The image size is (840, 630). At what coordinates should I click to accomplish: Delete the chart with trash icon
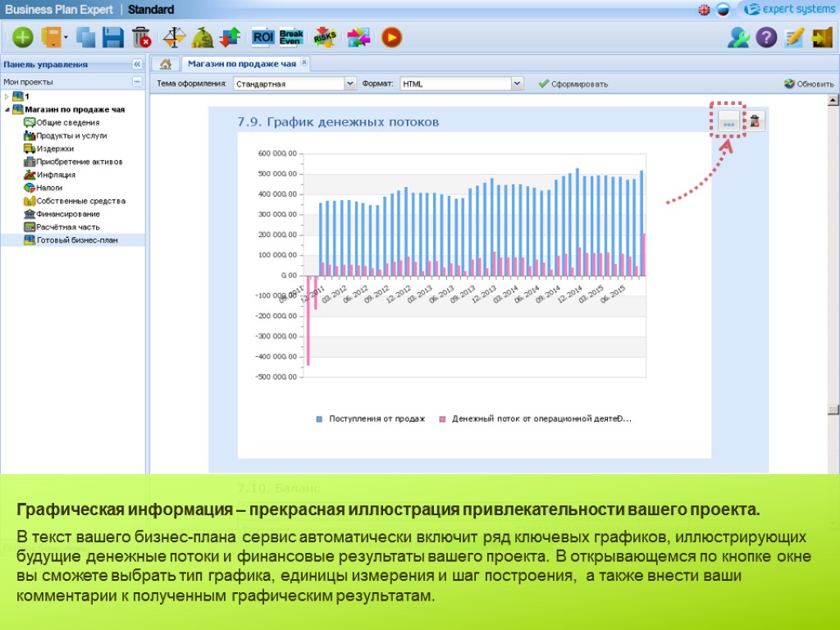click(x=755, y=121)
